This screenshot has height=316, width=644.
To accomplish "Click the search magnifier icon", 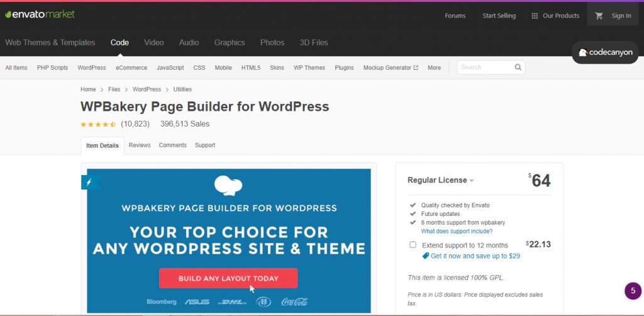I will coord(518,67).
